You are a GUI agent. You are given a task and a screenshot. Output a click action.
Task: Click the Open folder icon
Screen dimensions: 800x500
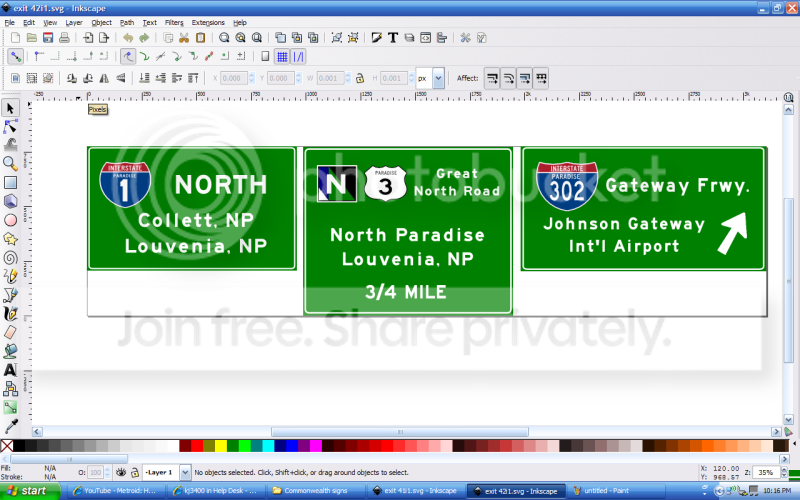(32, 38)
